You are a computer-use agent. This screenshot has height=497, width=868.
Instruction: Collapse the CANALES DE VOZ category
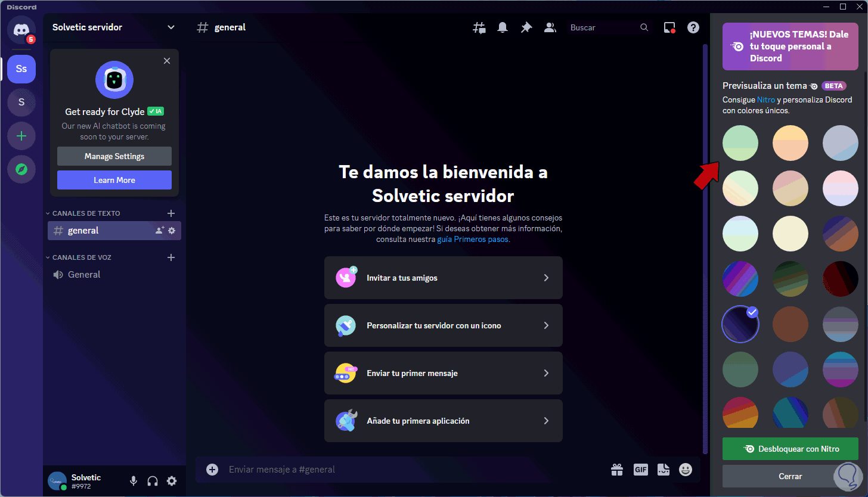click(x=79, y=257)
